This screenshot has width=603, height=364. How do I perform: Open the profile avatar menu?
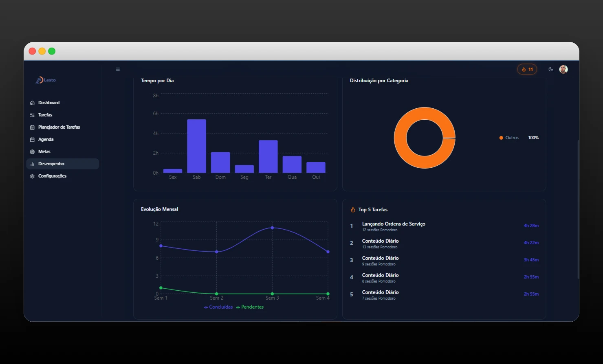(x=563, y=69)
